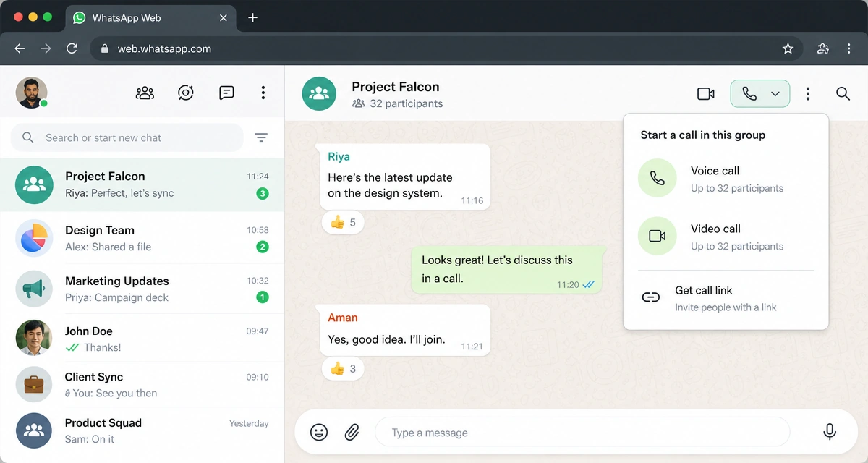The height and width of the screenshot is (463, 868).
Task: Click the "Start a call in this group" heading
Action: coord(702,135)
